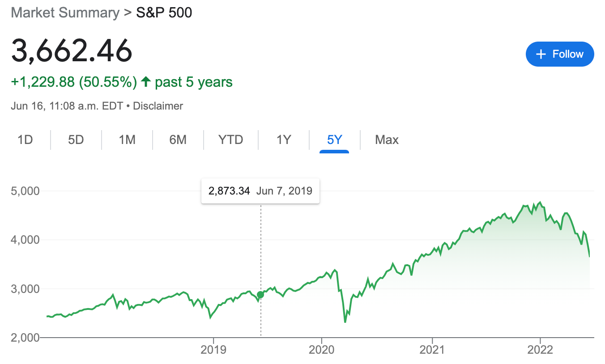The height and width of the screenshot is (364, 605).
Task: Click the plus icon in Follow button
Action: tap(541, 54)
